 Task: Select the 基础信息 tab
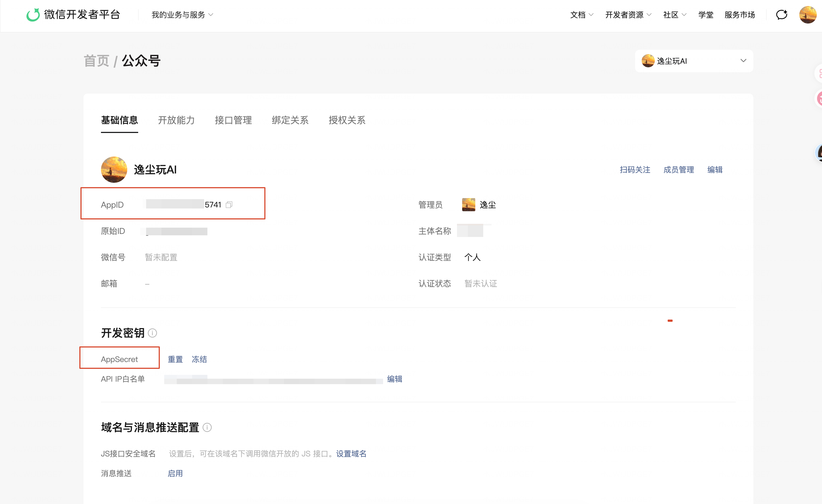point(119,120)
